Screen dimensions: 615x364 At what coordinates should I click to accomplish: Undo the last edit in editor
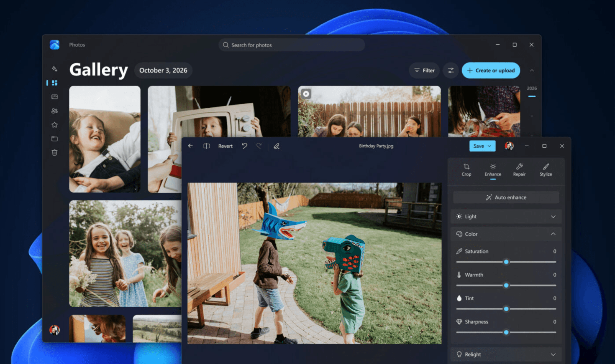(x=244, y=146)
